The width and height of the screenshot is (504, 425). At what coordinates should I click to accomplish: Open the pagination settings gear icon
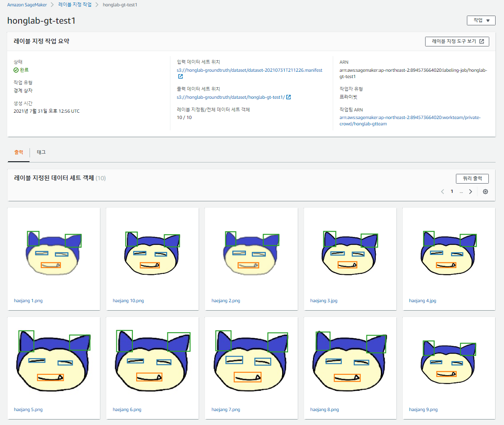point(485,192)
